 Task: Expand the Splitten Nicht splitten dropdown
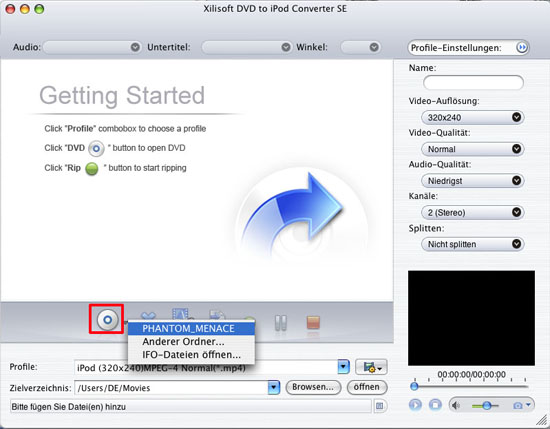tap(472, 244)
